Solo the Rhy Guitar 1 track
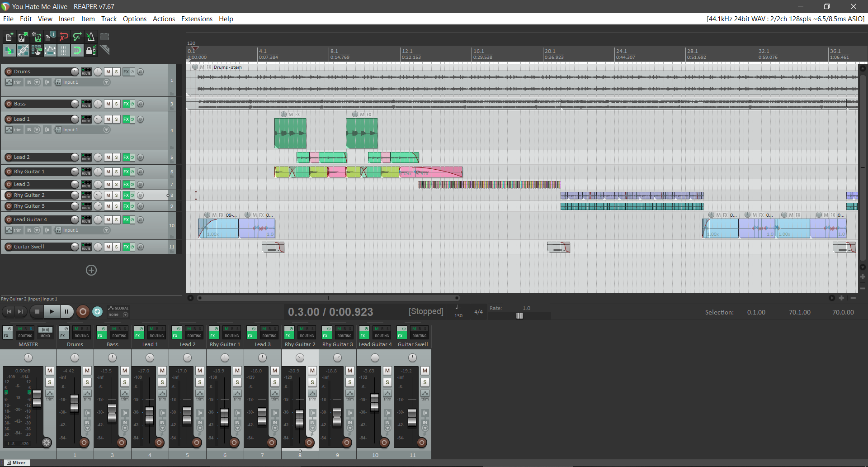 [116, 172]
